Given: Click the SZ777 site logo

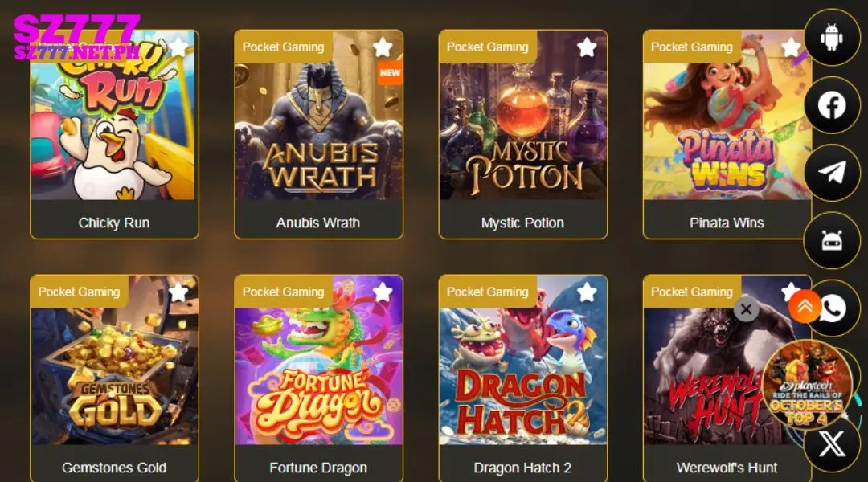Looking at the screenshot, I should pos(77,37).
